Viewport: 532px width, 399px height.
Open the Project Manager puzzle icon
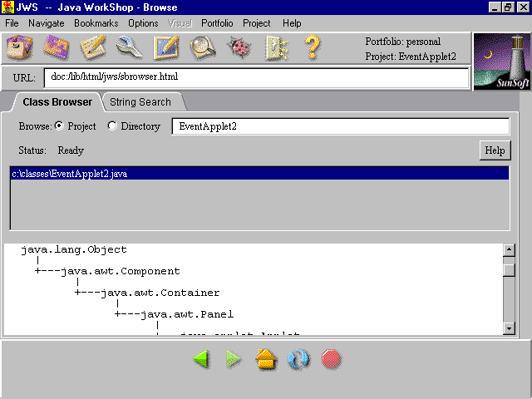pyautogui.click(x=57, y=48)
